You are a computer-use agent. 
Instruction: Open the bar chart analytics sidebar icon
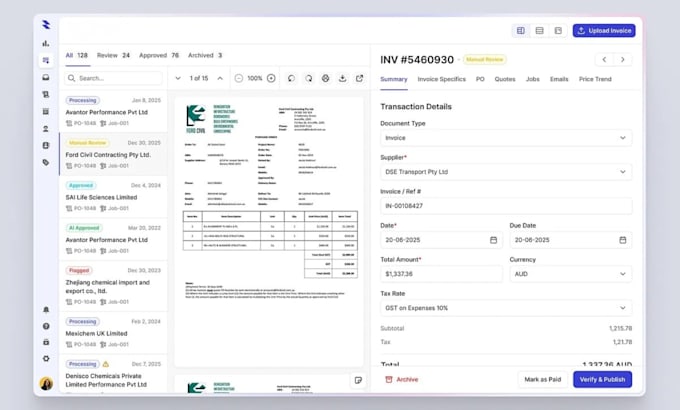click(x=46, y=43)
